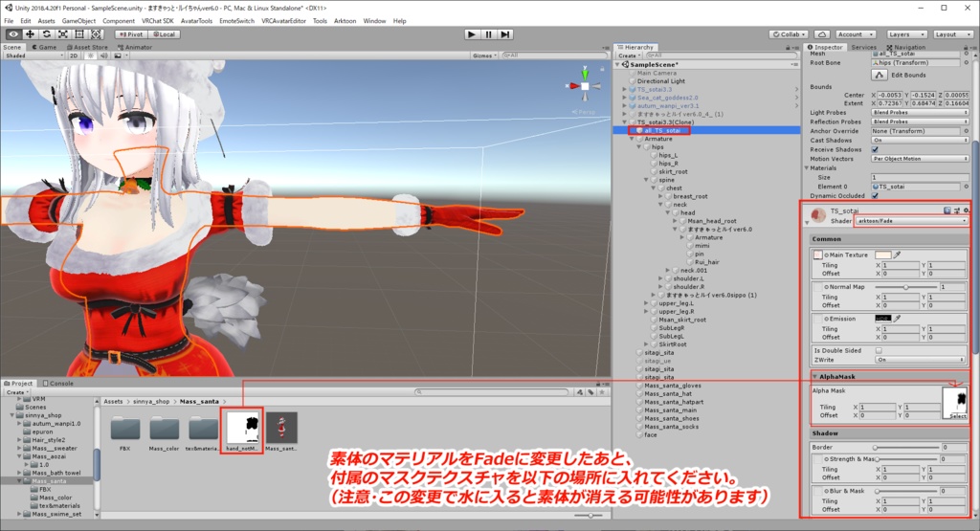
Task: Open the Account dropdown
Action: click(855, 34)
